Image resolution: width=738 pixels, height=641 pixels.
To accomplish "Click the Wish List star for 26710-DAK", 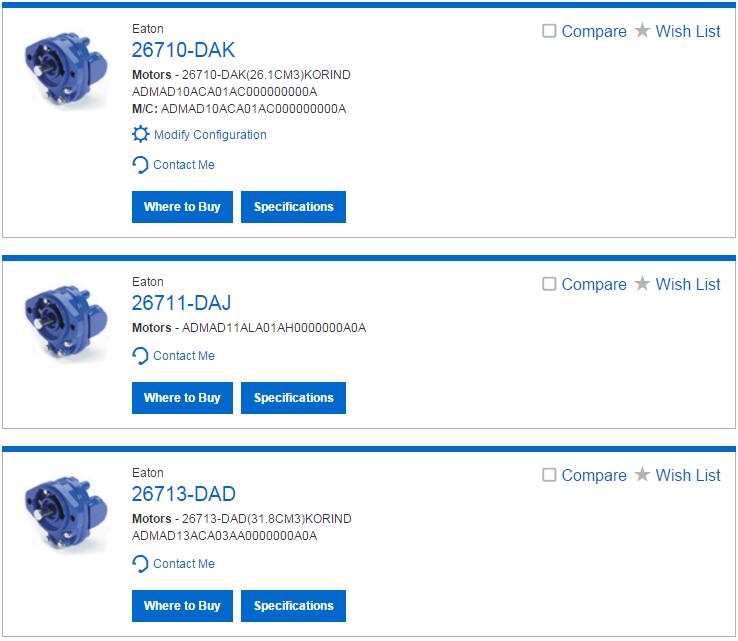I will pyautogui.click(x=642, y=31).
